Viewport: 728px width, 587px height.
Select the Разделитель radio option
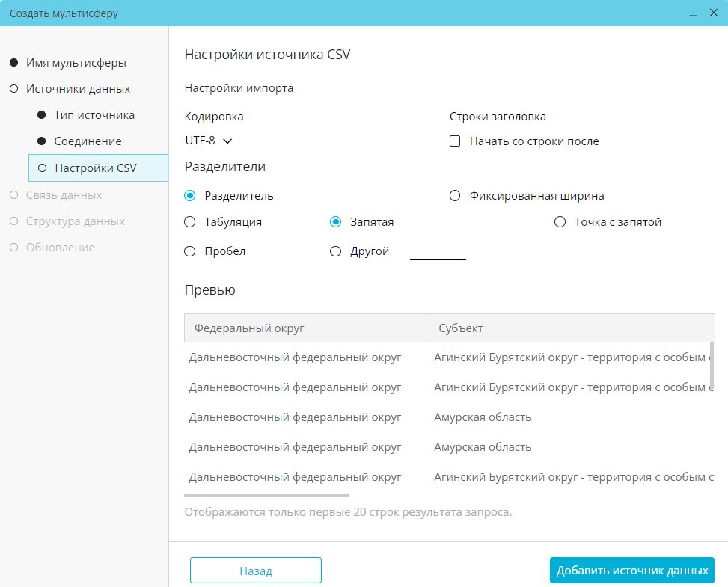point(190,196)
